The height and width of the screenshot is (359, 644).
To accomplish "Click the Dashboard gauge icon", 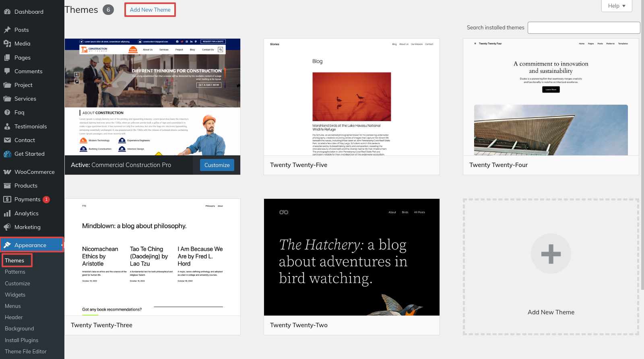I will pyautogui.click(x=7, y=12).
